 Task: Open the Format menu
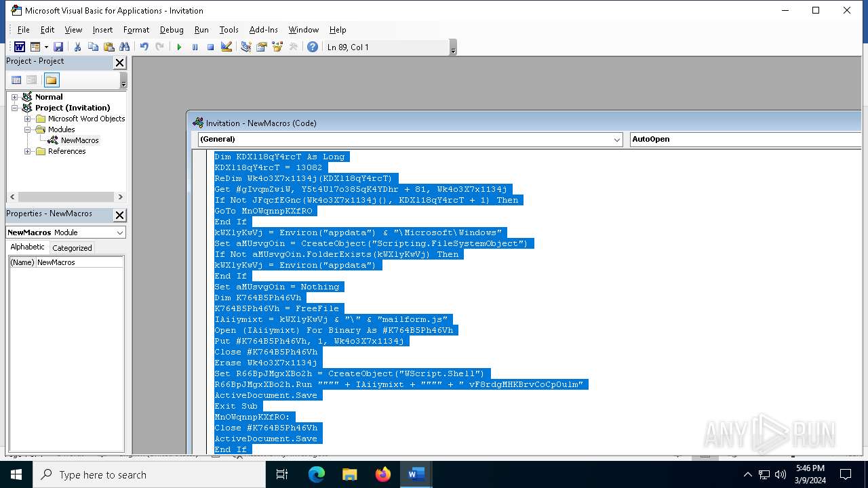136,30
